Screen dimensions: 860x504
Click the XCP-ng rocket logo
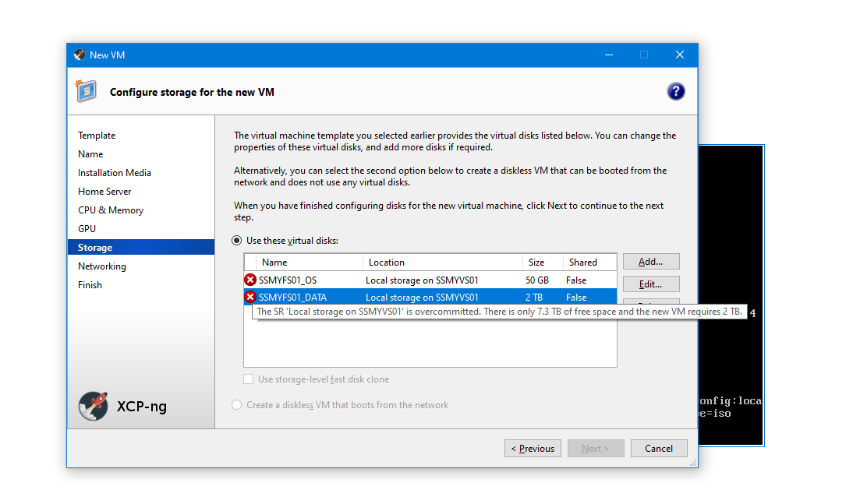tap(94, 406)
